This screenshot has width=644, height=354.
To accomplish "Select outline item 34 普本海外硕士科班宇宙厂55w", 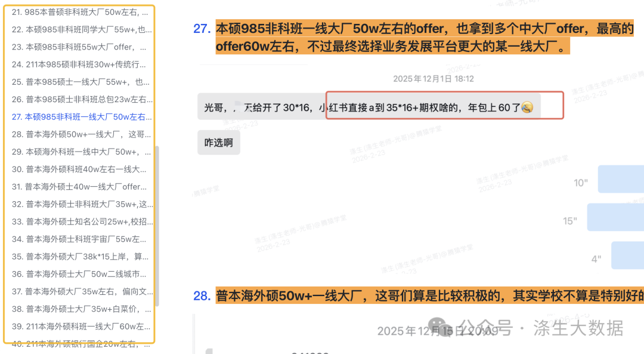I will point(79,239).
